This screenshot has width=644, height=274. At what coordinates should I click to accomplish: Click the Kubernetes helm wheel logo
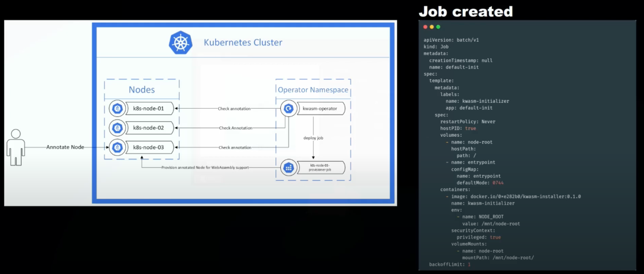click(x=181, y=42)
